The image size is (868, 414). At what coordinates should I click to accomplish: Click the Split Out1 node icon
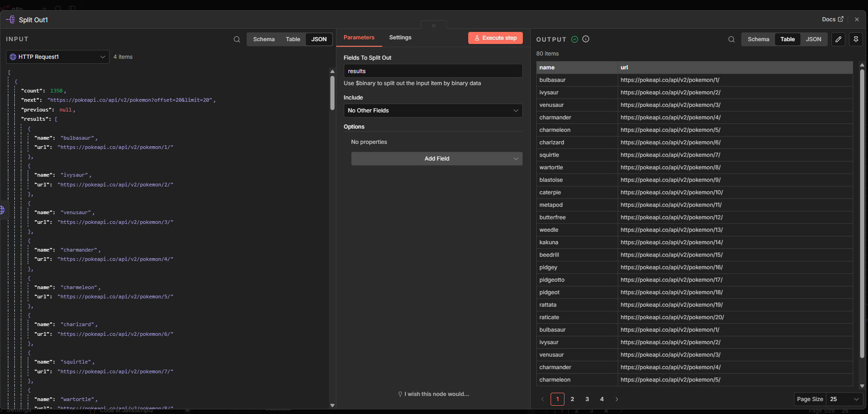(10, 20)
